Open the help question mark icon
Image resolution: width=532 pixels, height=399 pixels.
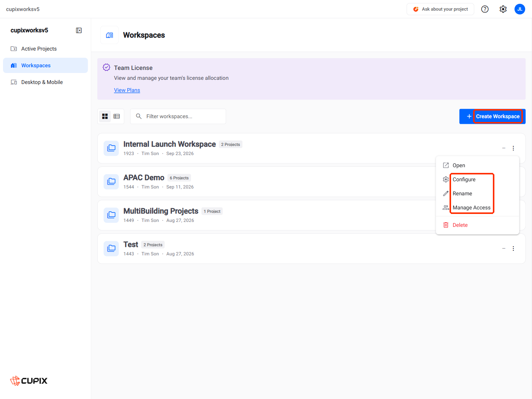485,9
